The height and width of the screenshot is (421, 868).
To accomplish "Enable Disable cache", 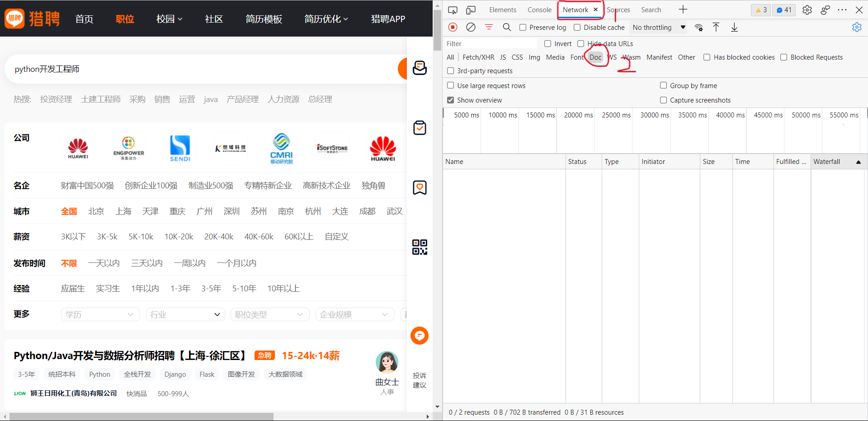I will click(x=577, y=27).
